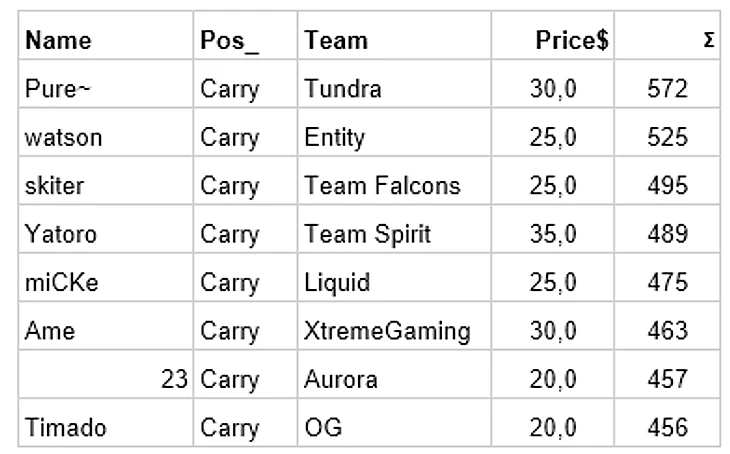Click the miCKe name cell
730x454 pixels.
coord(106,278)
